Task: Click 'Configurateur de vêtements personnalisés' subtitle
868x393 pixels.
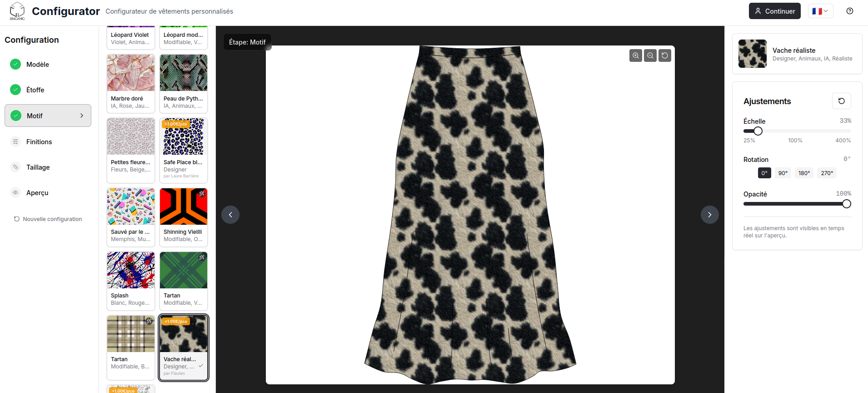Action: pos(170,11)
